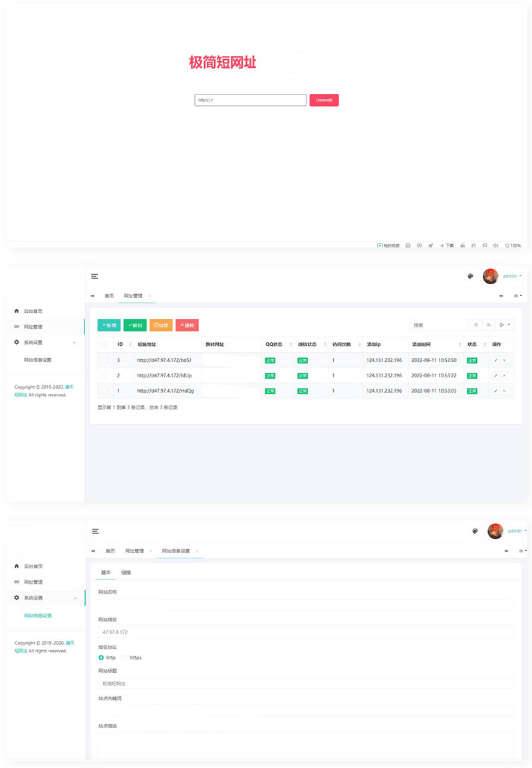Tick the select-all checkbox in table header

[x=104, y=344]
